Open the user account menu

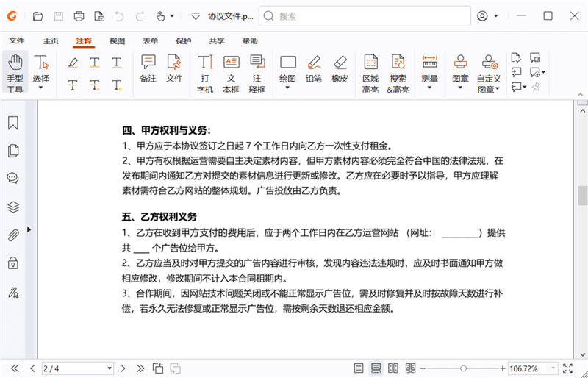point(487,15)
